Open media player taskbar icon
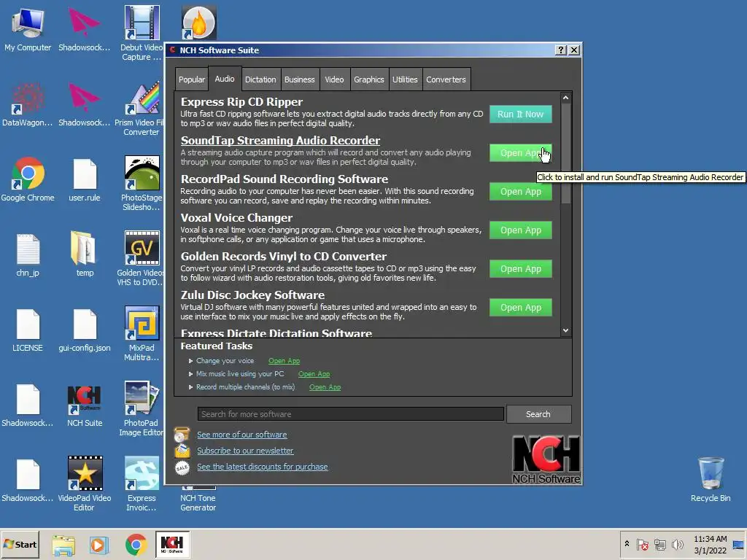Viewport: 747px width, 560px height. point(99,544)
